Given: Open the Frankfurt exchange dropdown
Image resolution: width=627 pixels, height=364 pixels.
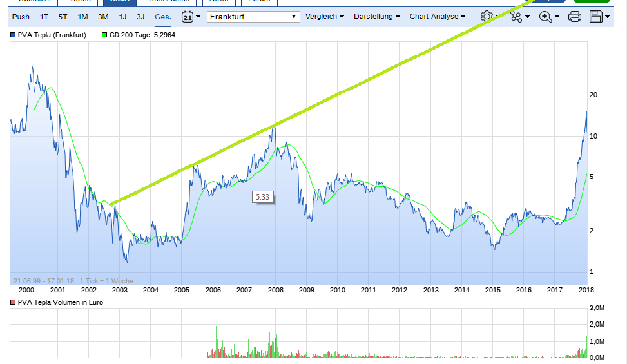Looking at the screenshot, I should (253, 17).
